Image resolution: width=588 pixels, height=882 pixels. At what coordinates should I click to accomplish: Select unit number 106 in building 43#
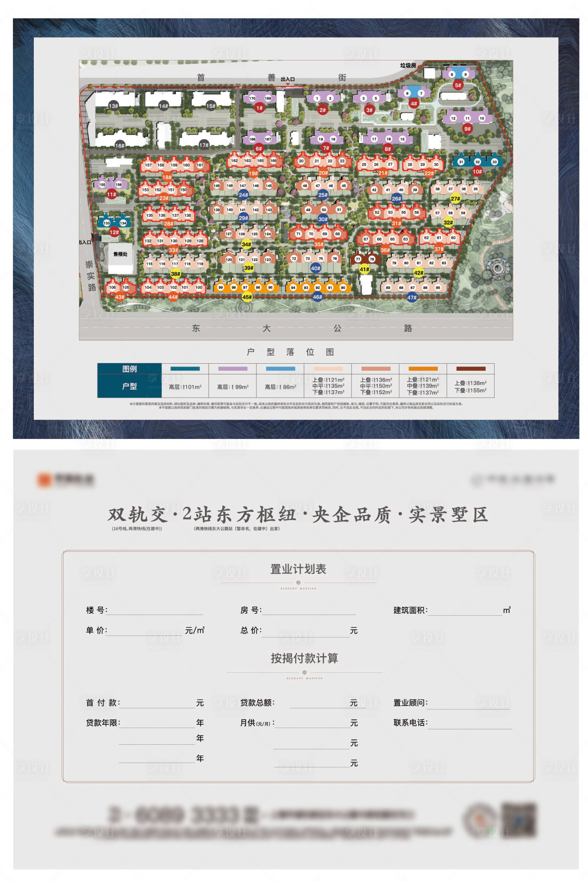112,288
